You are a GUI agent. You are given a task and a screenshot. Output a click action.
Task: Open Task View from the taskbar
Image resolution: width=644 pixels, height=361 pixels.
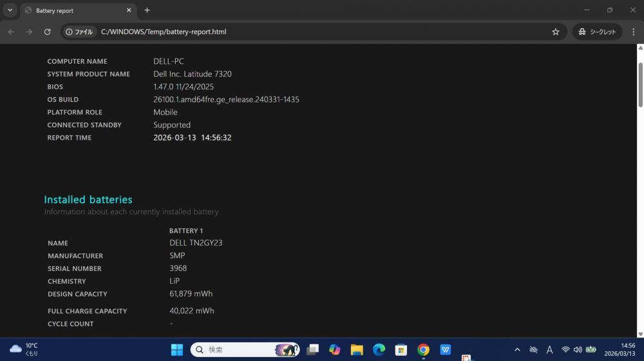(312, 349)
